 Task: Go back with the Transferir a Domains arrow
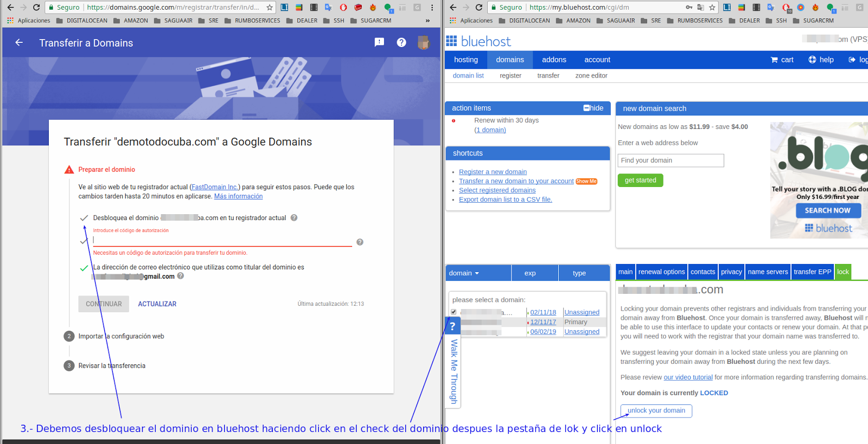[x=19, y=42]
